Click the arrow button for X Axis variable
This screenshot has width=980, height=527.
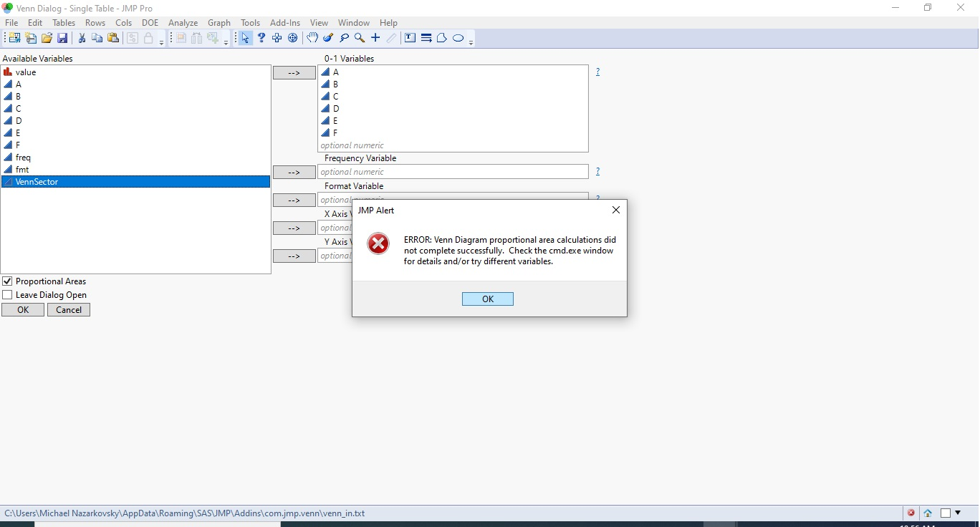(x=294, y=228)
